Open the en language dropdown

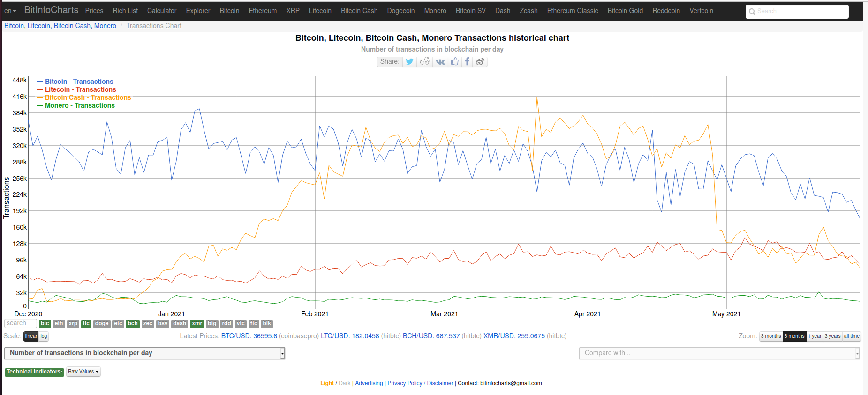tap(10, 11)
